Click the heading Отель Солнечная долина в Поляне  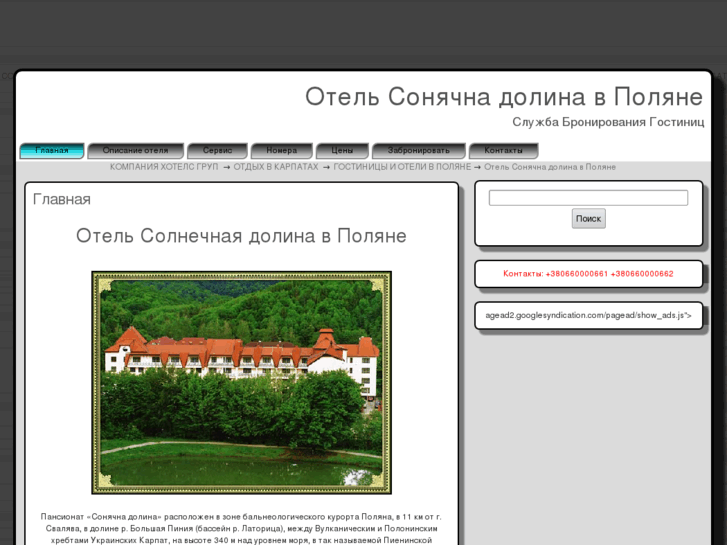[x=241, y=236]
